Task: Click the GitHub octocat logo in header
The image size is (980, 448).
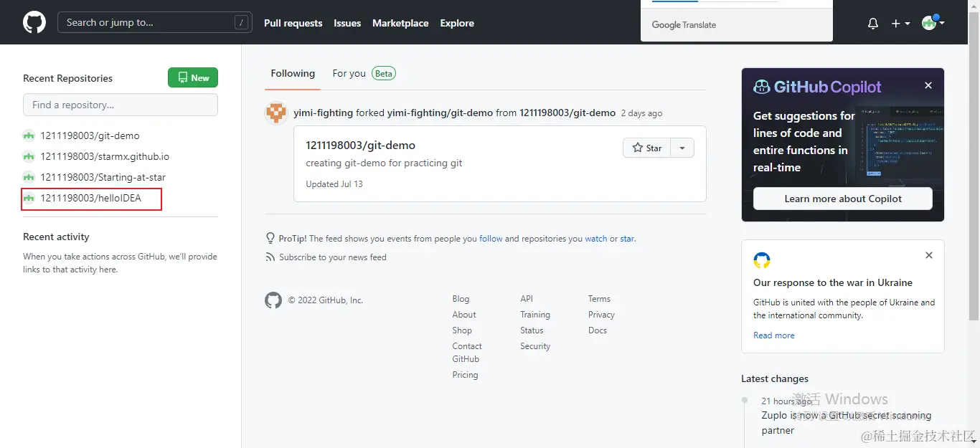Action: 34,22
